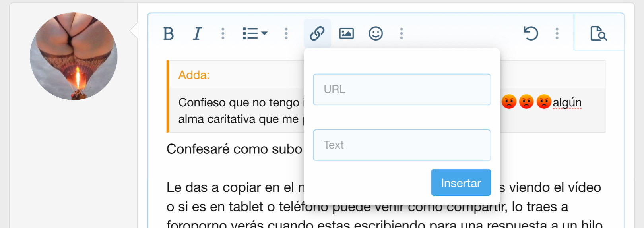The image size is (644, 228).
Task: Click the Insertar button
Action: tap(461, 183)
